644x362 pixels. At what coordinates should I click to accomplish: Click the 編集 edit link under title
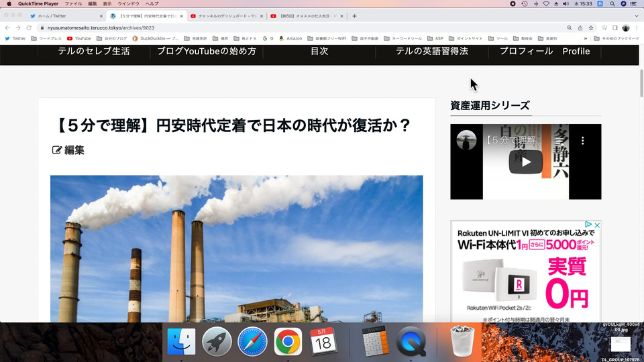(68, 150)
